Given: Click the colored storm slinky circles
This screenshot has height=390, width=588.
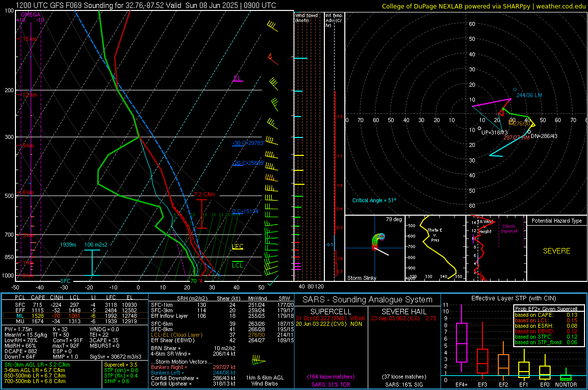Looking at the screenshot, I should [378, 240].
